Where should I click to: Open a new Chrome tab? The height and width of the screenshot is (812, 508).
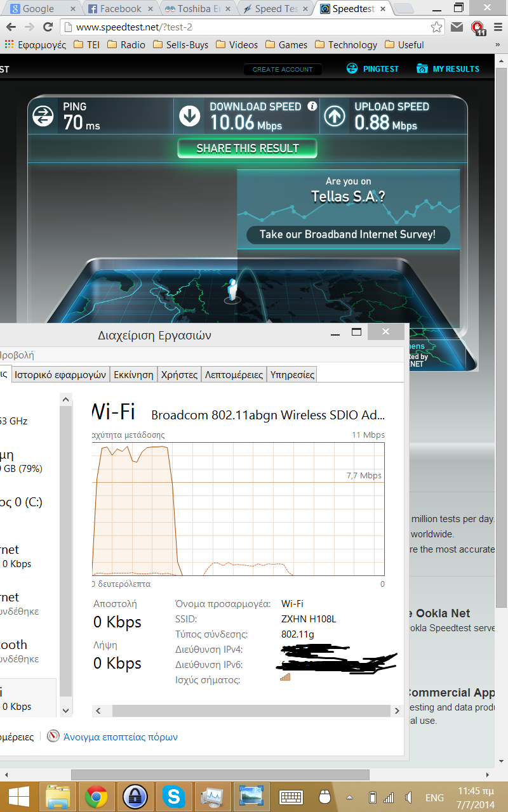click(x=404, y=9)
